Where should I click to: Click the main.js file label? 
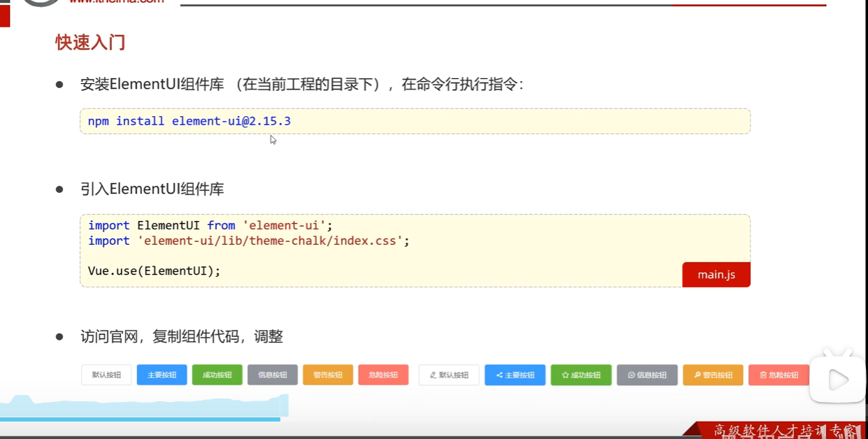716,275
